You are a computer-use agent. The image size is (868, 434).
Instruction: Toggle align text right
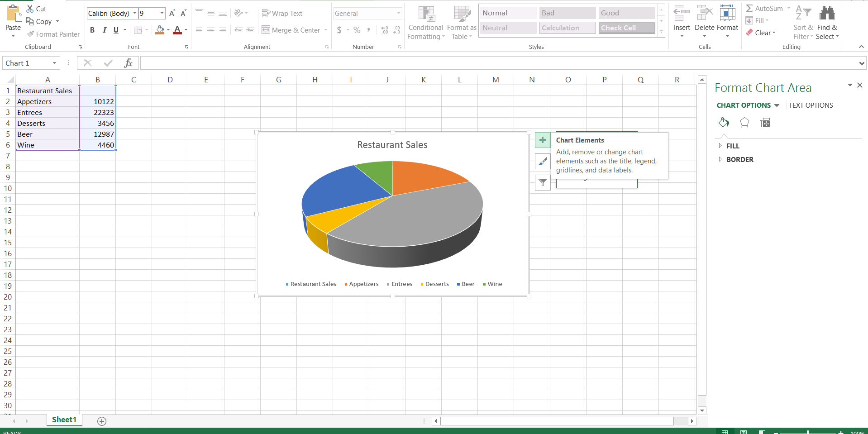[x=223, y=30]
